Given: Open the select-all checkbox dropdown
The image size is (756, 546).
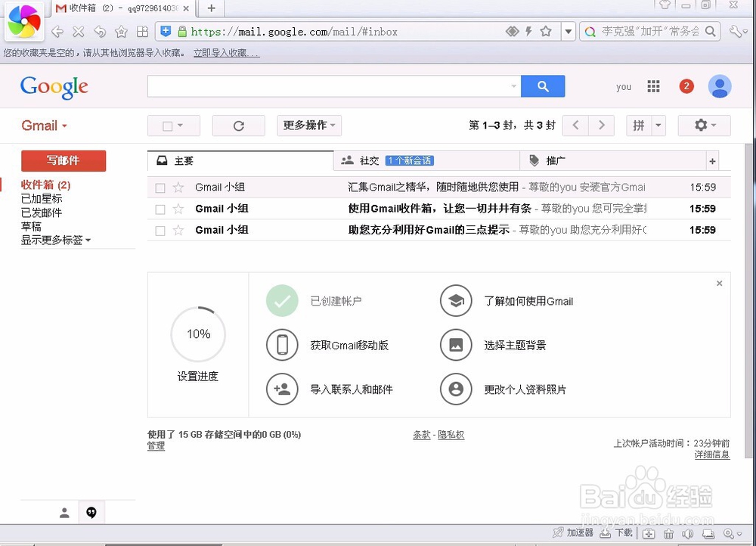Looking at the screenshot, I should point(180,126).
